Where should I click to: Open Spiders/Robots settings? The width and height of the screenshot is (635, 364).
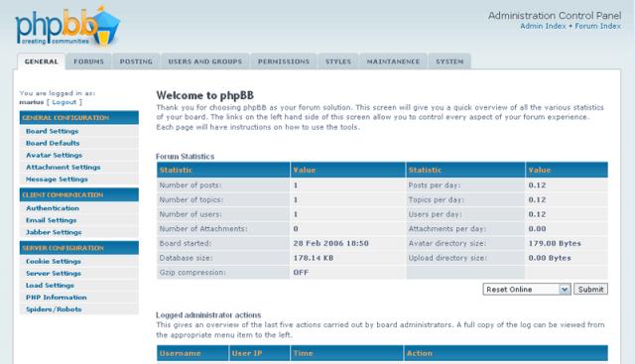click(x=54, y=309)
